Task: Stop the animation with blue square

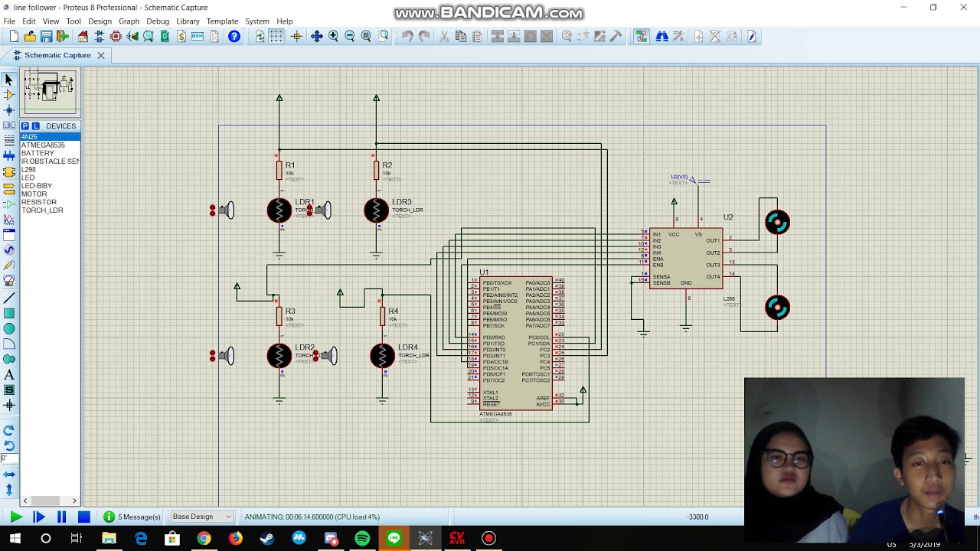Action: [x=84, y=517]
